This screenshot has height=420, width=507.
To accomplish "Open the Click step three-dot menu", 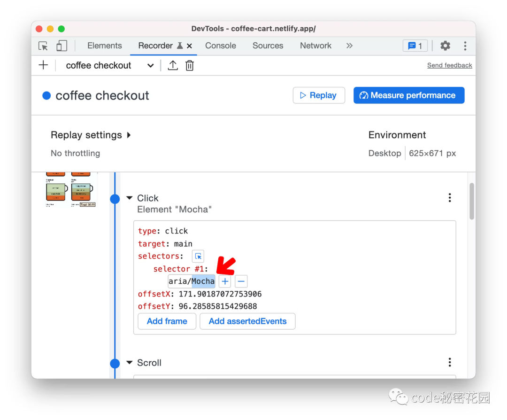I will point(449,198).
